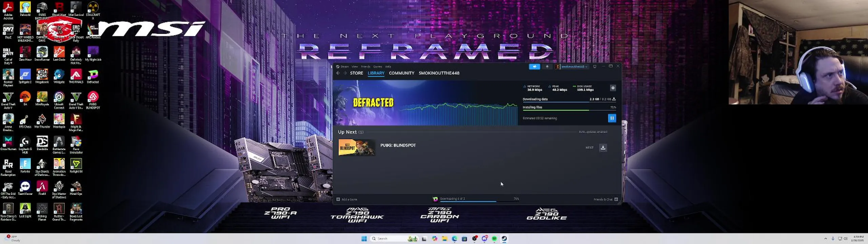868x244 pixels.
Task: Click the NEXT label beside PUBG: BLINDSPOT
Action: 589,147
